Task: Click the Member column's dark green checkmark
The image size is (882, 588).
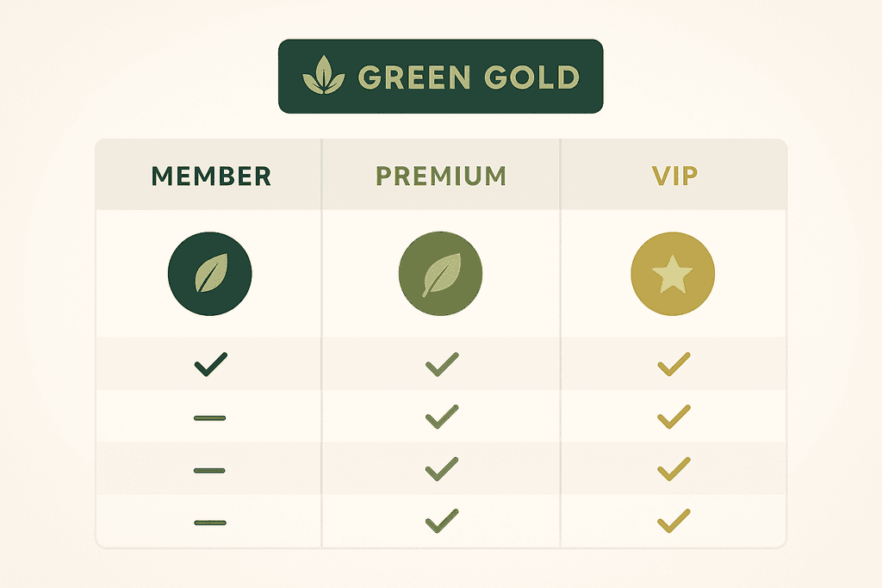Action: [x=210, y=364]
